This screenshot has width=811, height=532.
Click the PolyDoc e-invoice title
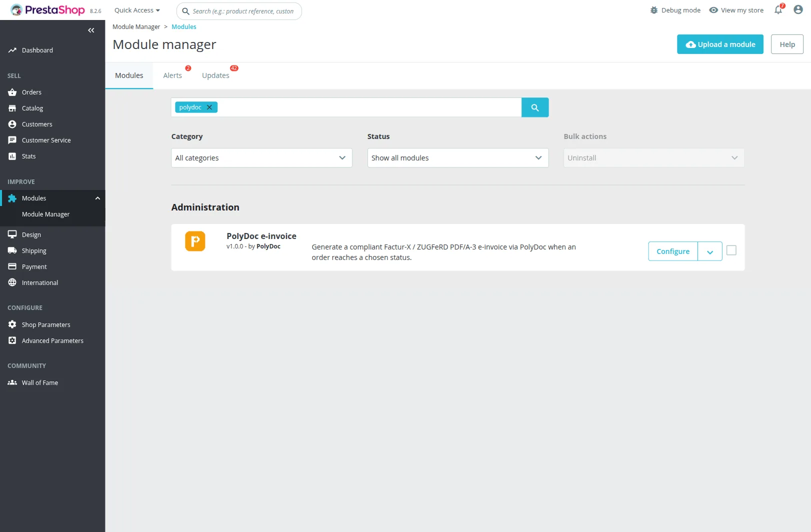pos(261,236)
